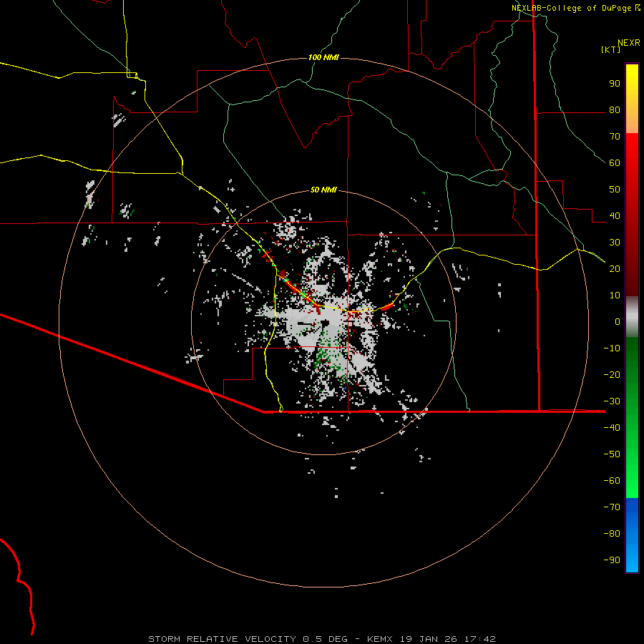
Task: Select the 50 value on the velocity scale
Action: coord(615,190)
